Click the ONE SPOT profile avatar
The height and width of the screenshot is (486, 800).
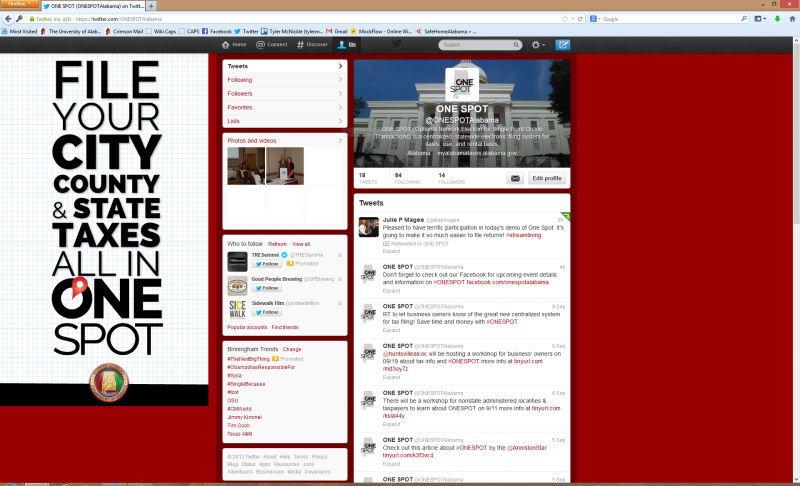[x=462, y=85]
